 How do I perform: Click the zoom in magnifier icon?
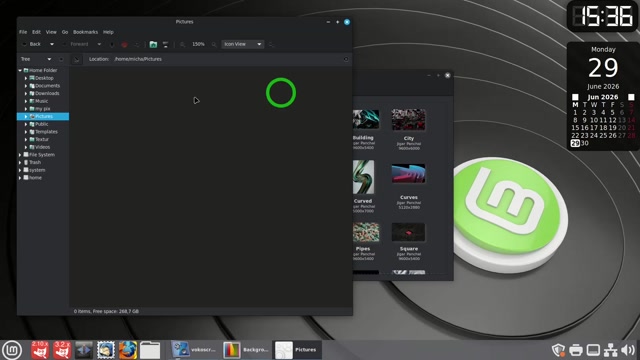click(x=214, y=44)
